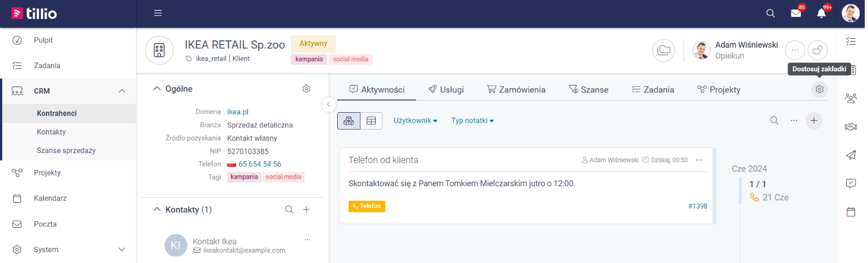This screenshot has height=263, width=868.
Task: Collapse the Ogólne section
Action: coord(157,89)
